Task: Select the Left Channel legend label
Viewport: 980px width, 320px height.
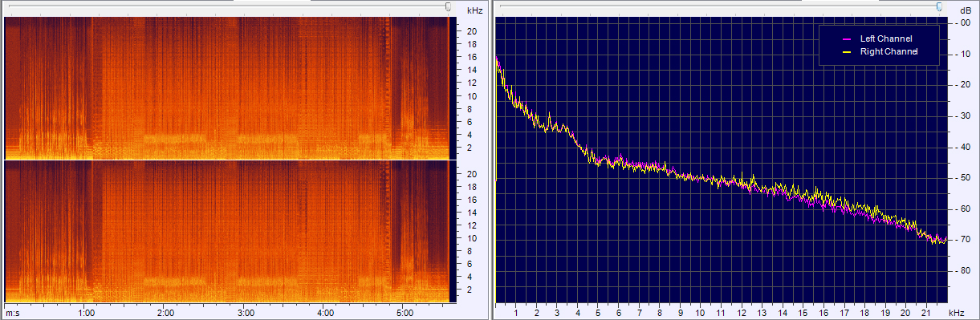Action: (886, 38)
